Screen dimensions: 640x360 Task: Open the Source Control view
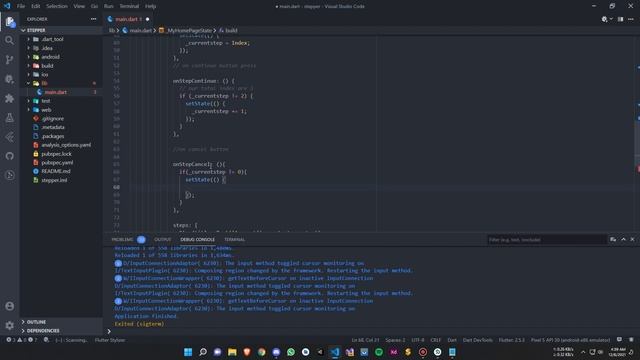9,60
